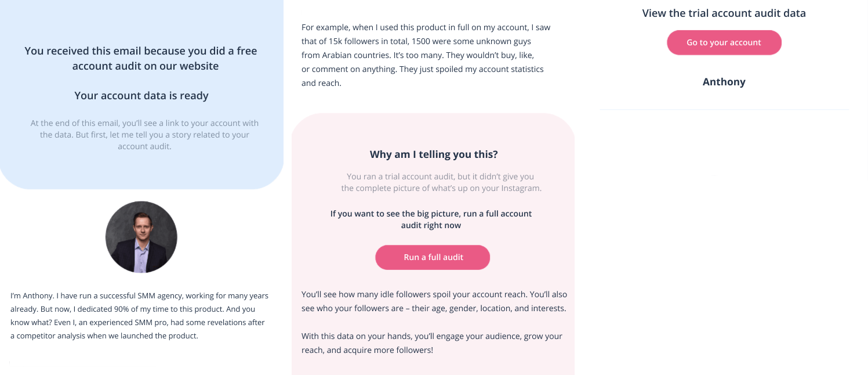The image size is (868, 375).
Task: Click the 'With this data on your hands' paragraph
Action: pyautogui.click(x=431, y=343)
